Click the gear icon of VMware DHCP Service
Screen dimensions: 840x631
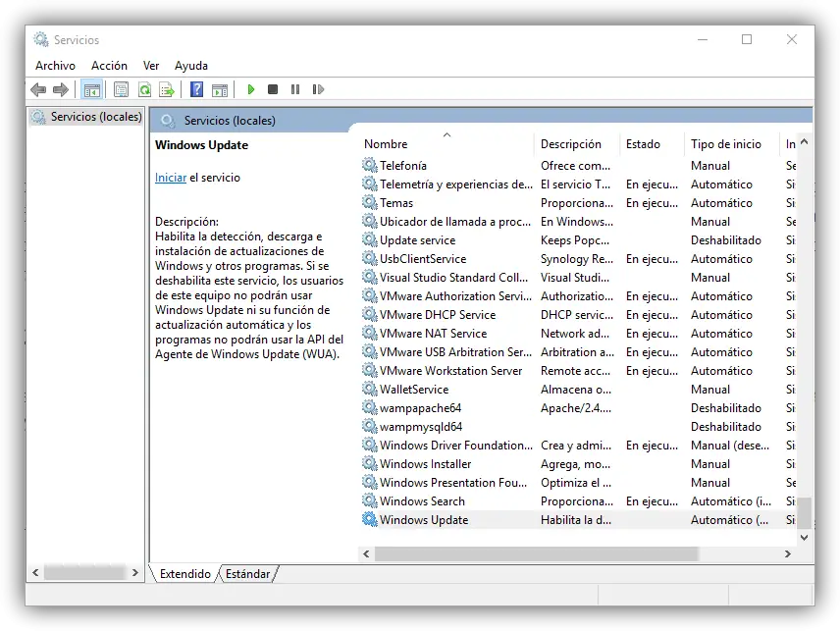(370, 314)
